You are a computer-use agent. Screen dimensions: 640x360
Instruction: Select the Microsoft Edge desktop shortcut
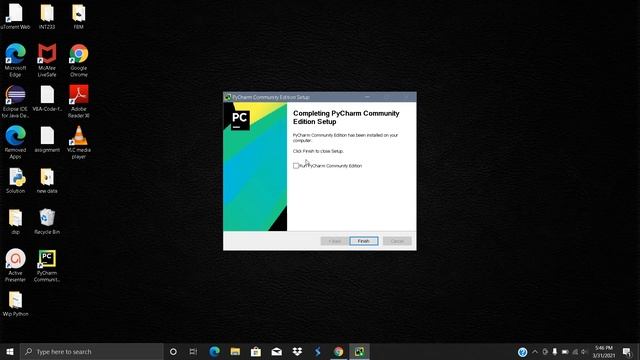coord(15,60)
